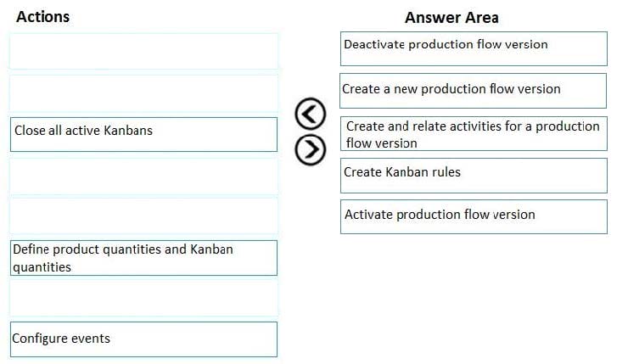This screenshot has width=628, height=364.
Task: Click 'quantities' second line of Define product item
Action: pyautogui.click(x=42, y=267)
